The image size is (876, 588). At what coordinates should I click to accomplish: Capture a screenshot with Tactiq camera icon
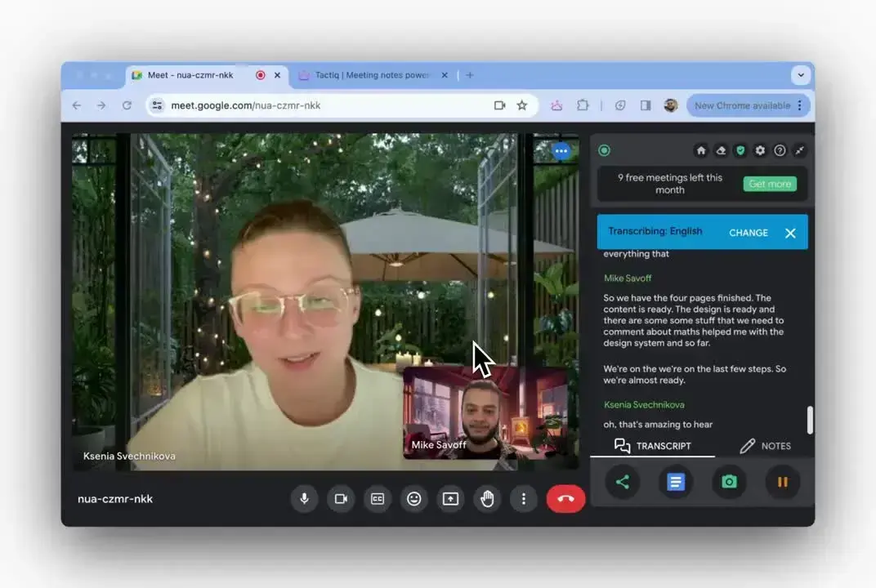click(729, 482)
